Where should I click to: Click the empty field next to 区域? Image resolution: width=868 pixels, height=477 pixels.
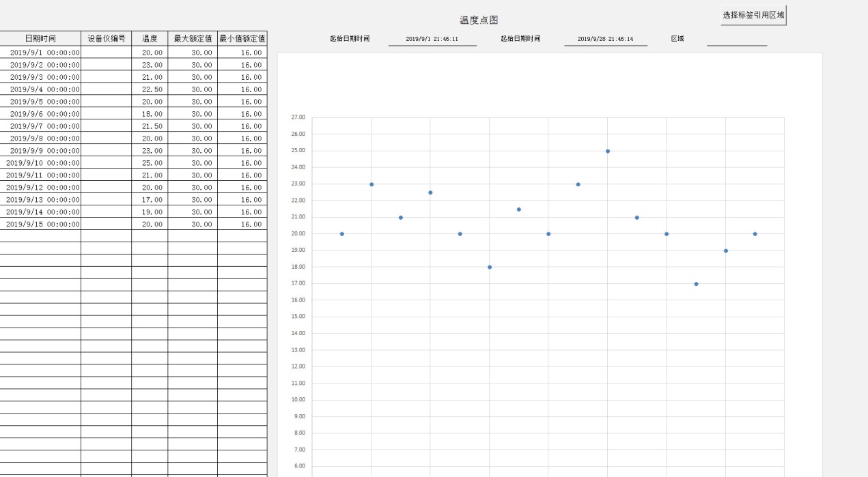pyautogui.click(x=736, y=39)
